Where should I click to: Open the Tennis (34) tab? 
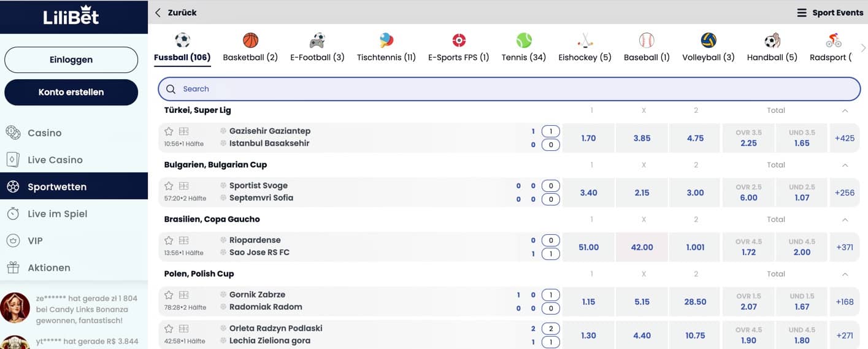524,49
